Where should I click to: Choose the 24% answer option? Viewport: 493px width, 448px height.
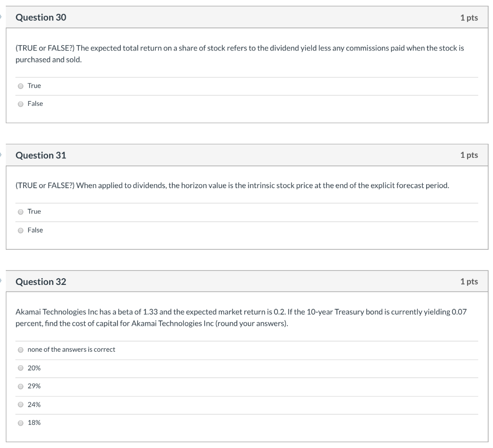(x=21, y=405)
